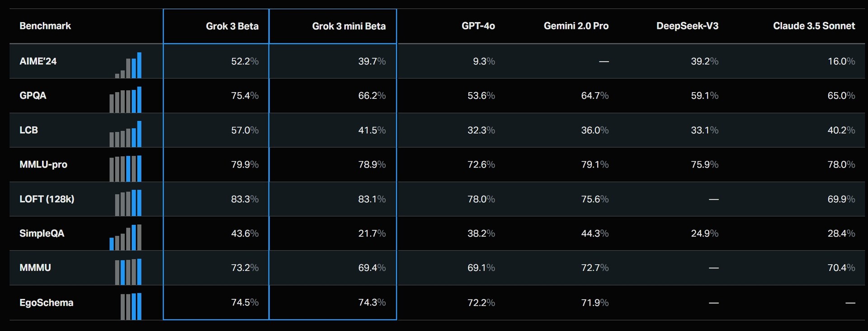The width and height of the screenshot is (868, 331).
Task: Click the EgoSchema mini bar chart
Action: 131,307
